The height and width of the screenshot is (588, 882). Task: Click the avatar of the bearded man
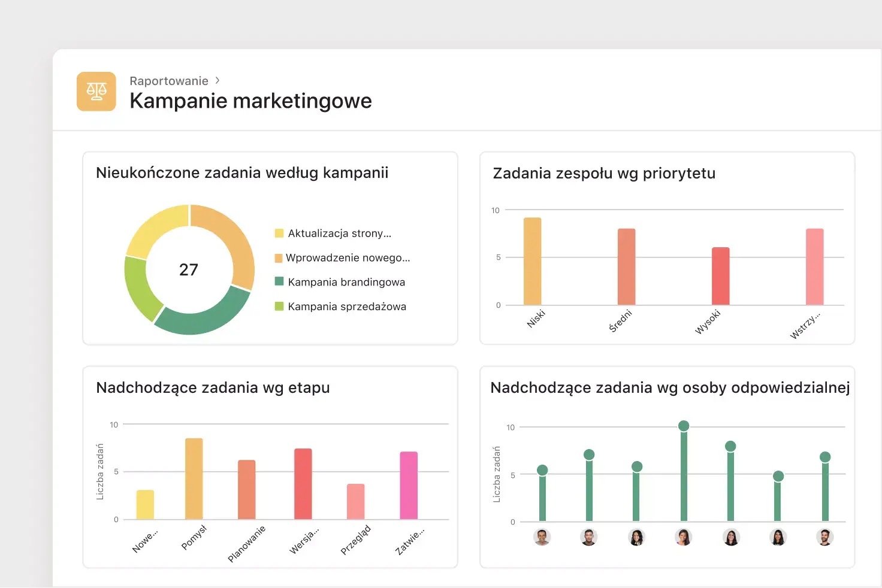(x=824, y=537)
